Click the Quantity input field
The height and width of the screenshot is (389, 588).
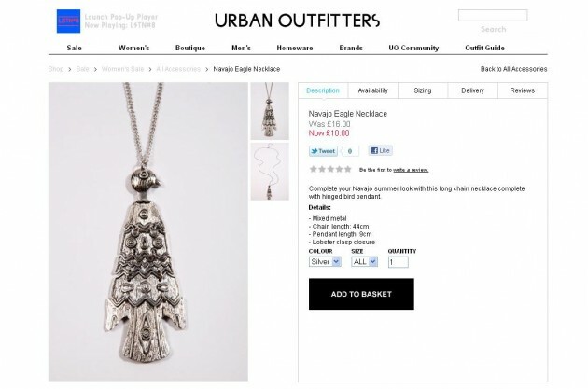click(x=399, y=262)
